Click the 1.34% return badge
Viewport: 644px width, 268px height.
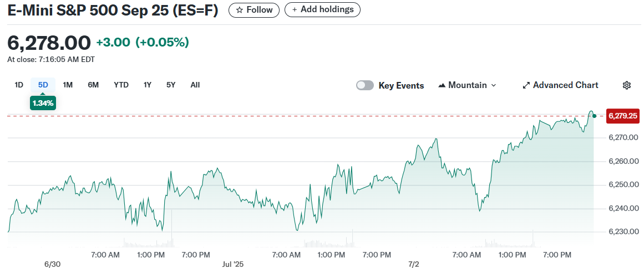(x=43, y=103)
